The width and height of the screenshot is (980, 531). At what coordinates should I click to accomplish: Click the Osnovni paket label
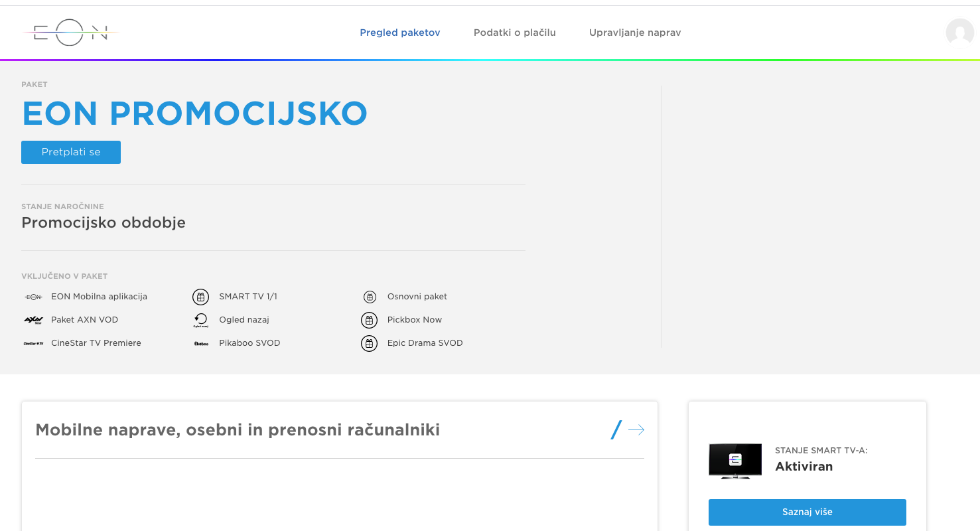click(x=417, y=297)
